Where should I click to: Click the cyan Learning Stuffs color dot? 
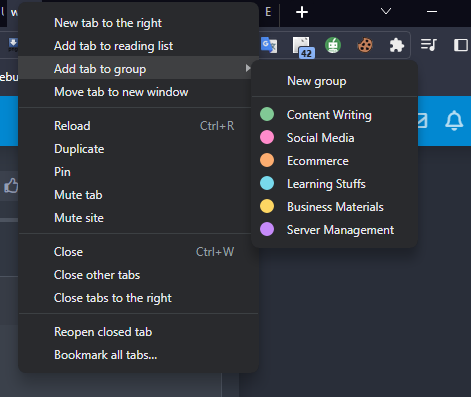coord(267,183)
